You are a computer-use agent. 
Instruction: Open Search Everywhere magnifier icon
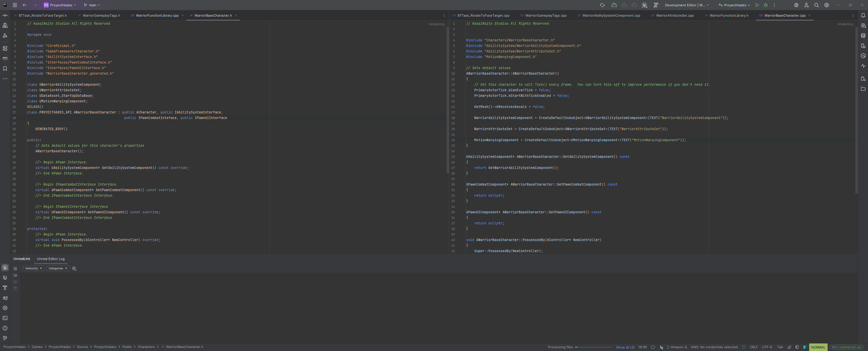pos(817,5)
